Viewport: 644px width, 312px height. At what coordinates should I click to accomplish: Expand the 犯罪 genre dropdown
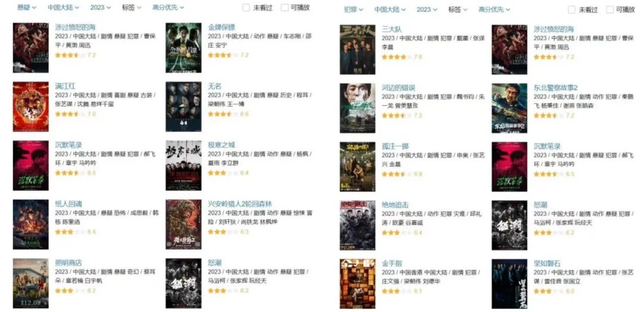pos(354,10)
